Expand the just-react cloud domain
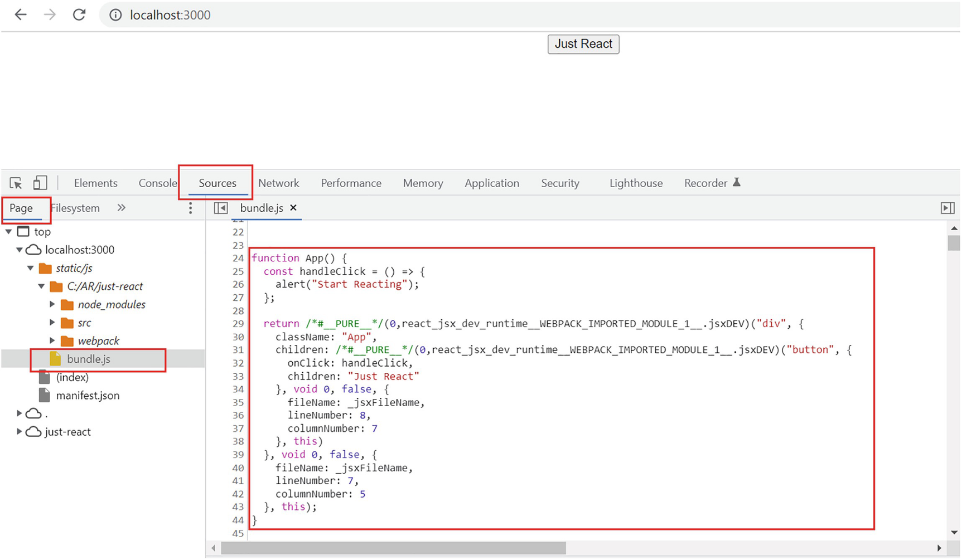Viewport: 962px width, 560px height. (19, 432)
